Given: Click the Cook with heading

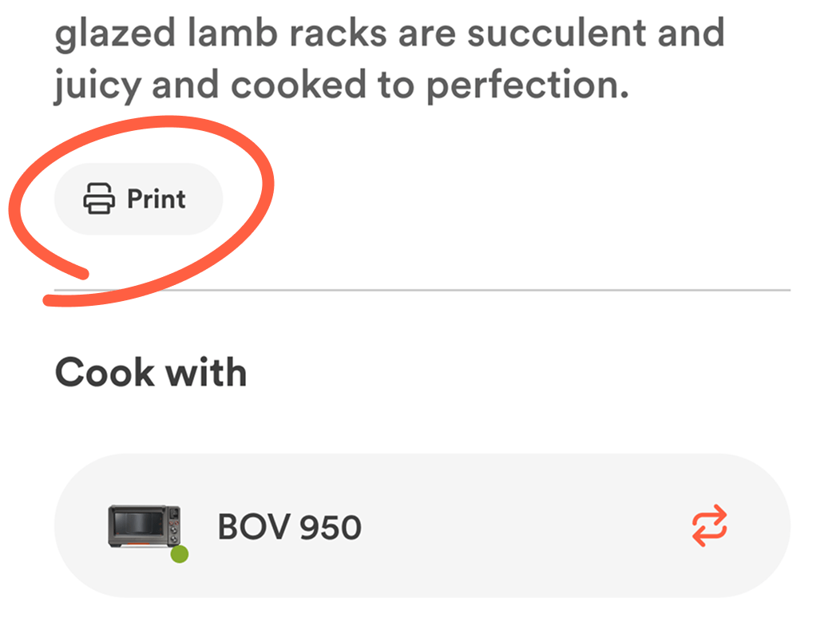Looking at the screenshot, I should click(150, 373).
